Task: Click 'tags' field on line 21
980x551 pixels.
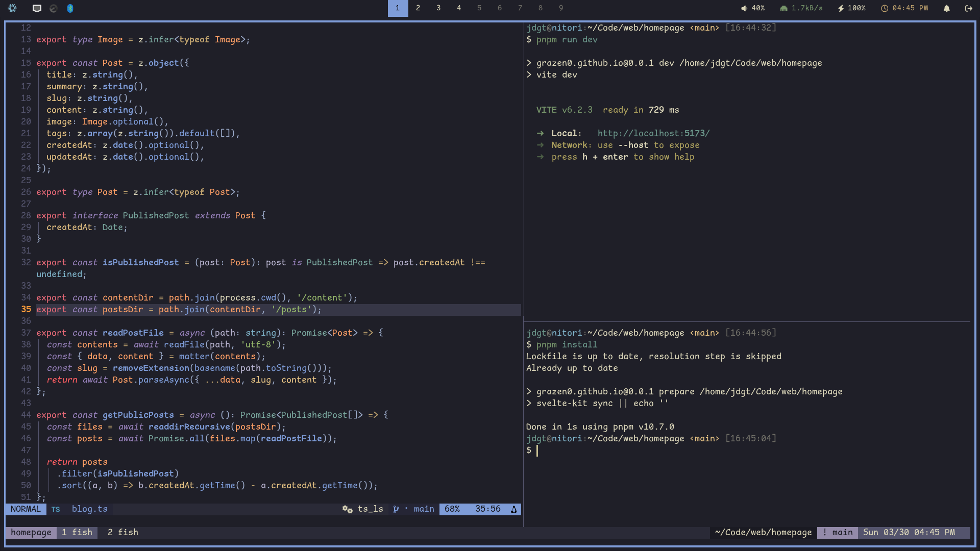Action: [x=57, y=133]
